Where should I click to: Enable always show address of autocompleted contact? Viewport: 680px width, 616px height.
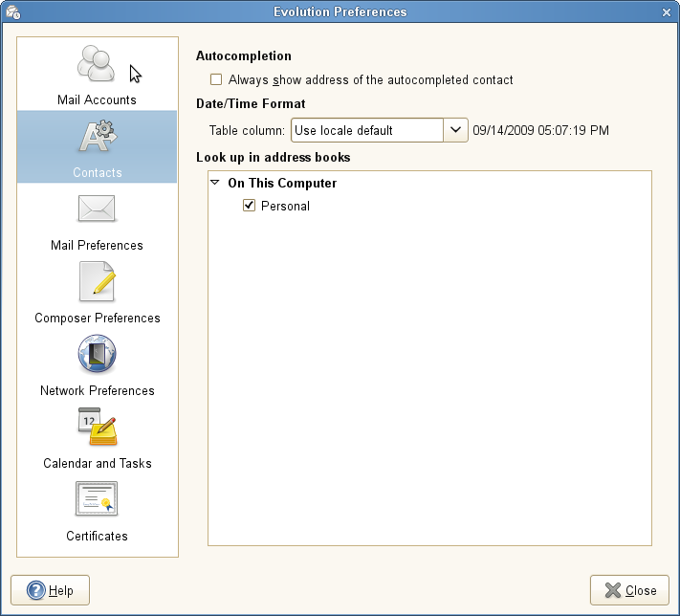(216, 79)
